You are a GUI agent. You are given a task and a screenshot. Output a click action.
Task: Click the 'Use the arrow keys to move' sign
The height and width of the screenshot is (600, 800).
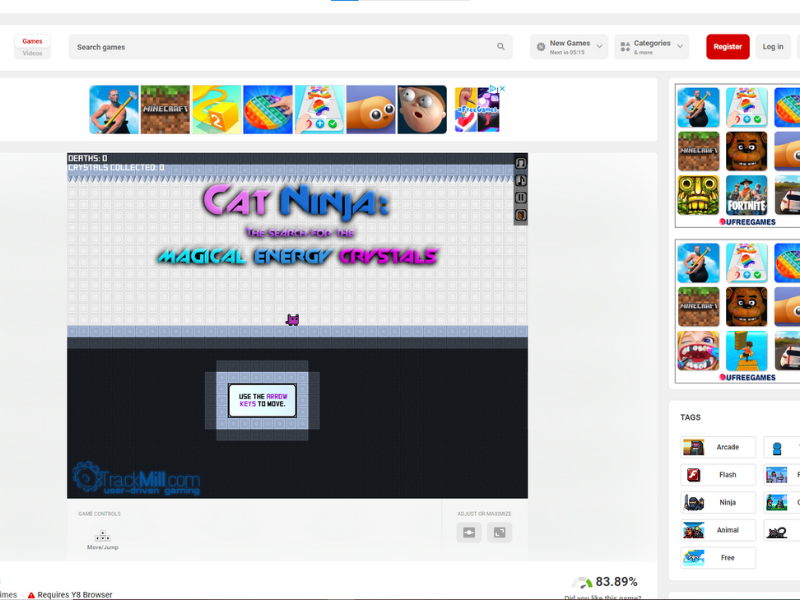(x=262, y=401)
